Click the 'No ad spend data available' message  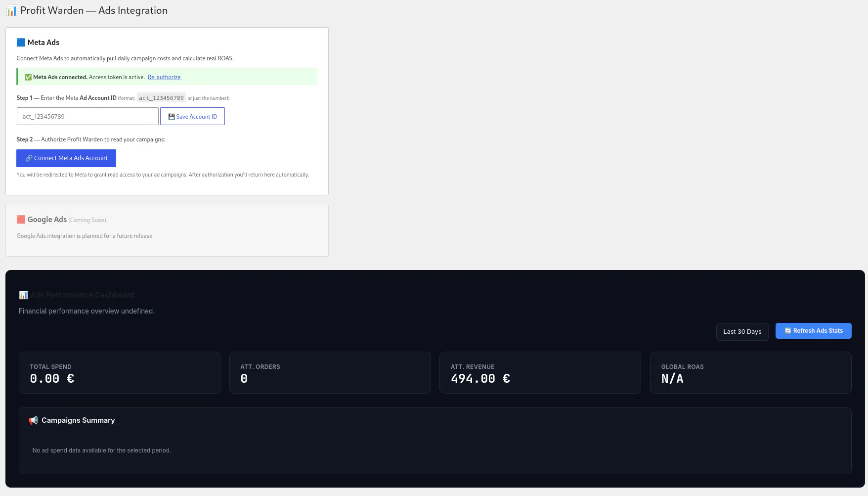pos(102,451)
